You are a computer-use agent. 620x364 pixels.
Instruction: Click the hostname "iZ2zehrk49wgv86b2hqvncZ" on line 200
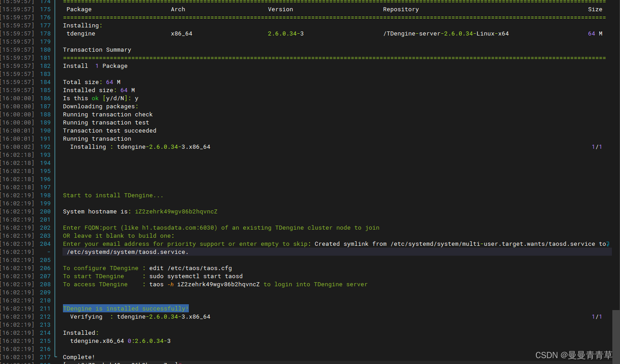pos(176,212)
